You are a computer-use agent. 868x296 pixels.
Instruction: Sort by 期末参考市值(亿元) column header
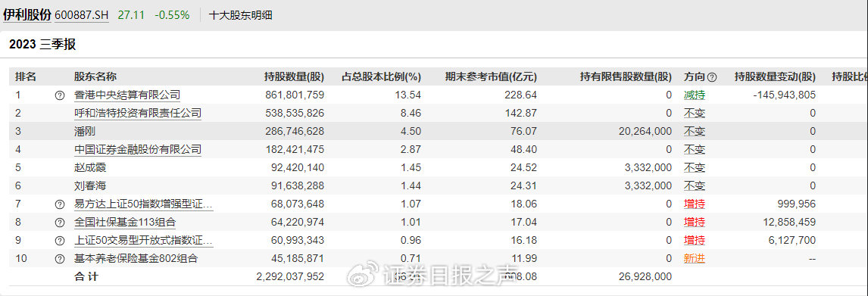(x=491, y=77)
